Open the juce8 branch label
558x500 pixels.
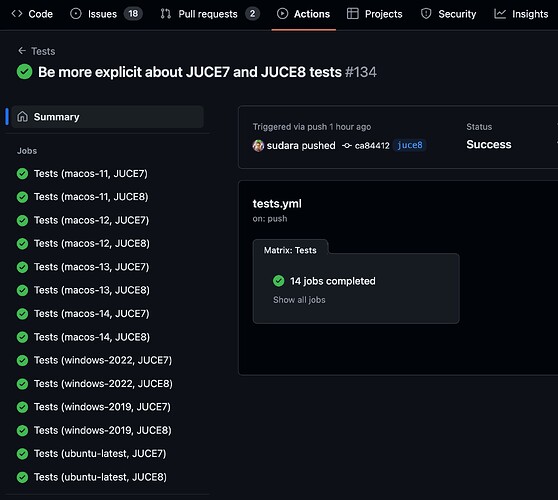(410, 145)
